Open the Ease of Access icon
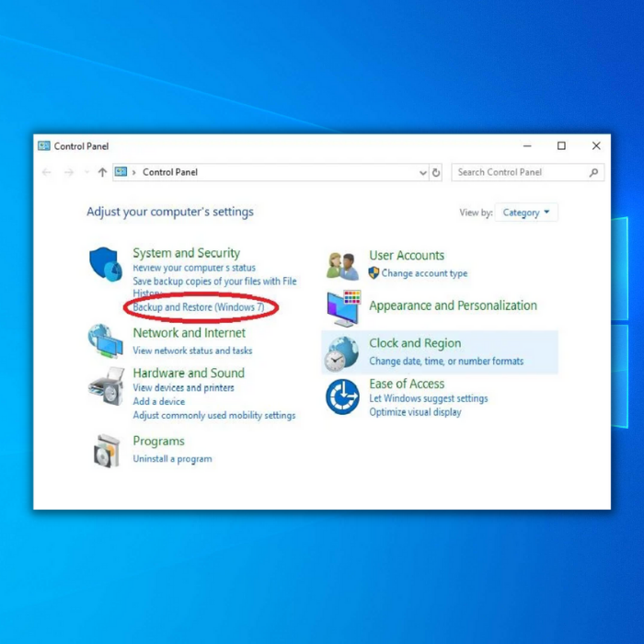The height and width of the screenshot is (644, 644). click(342, 397)
